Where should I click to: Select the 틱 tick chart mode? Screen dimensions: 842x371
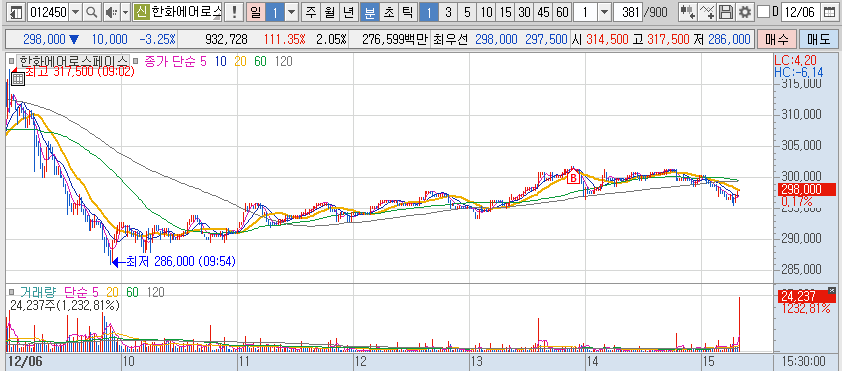point(407,12)
